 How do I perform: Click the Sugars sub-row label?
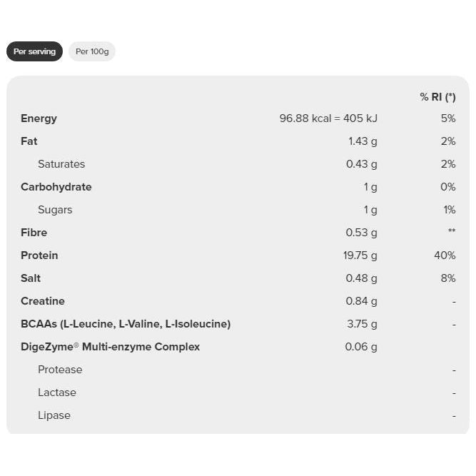[55, 210]
